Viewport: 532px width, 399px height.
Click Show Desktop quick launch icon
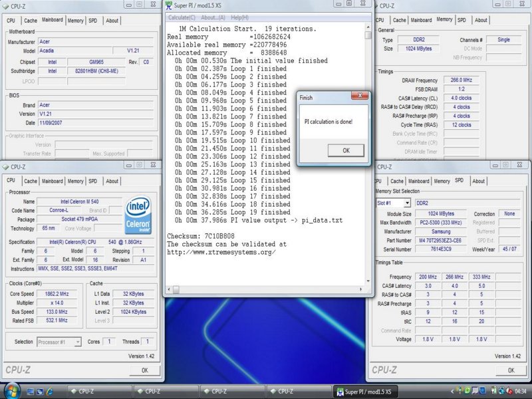[31, 391]
